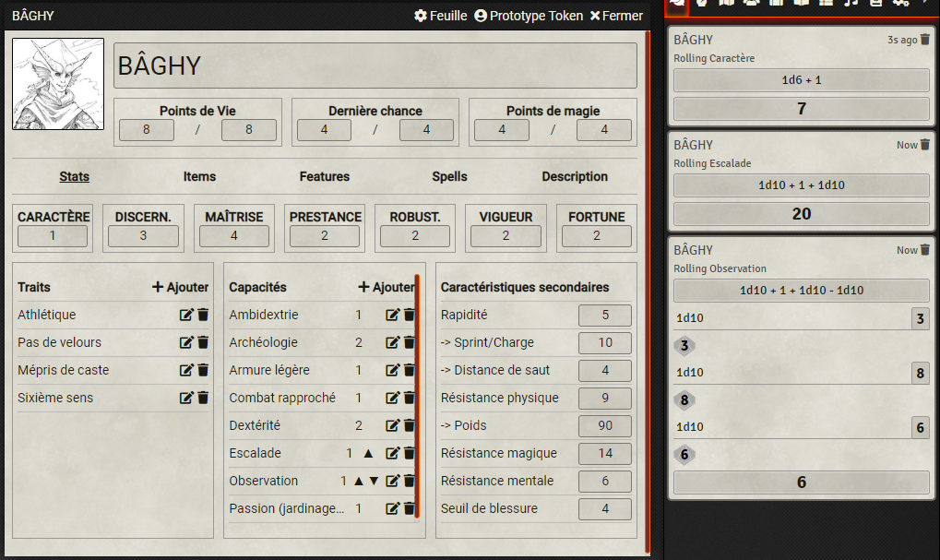940x560 pixels.
Task: Open the Spells tab
Action: point(449,176)
